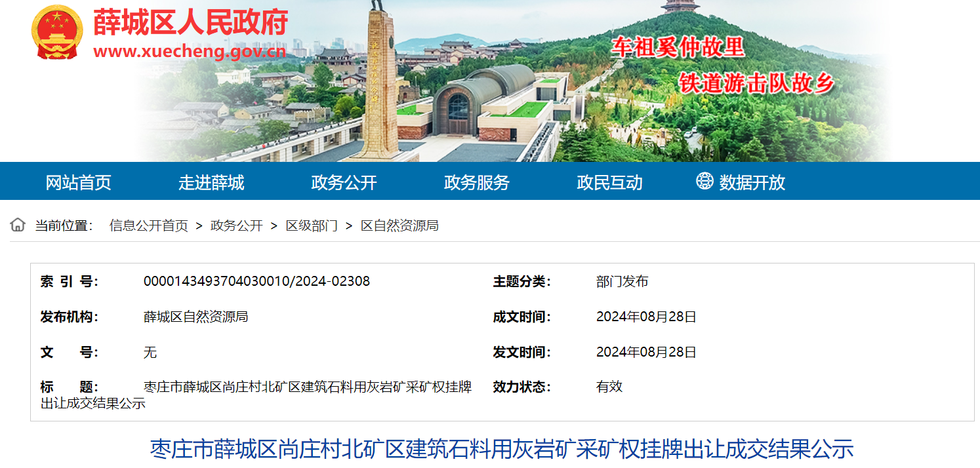This screenshot has height=468, width=980.
Task: Click the 车祖奚仲故里 banner slogan
Action: point(678,47)
